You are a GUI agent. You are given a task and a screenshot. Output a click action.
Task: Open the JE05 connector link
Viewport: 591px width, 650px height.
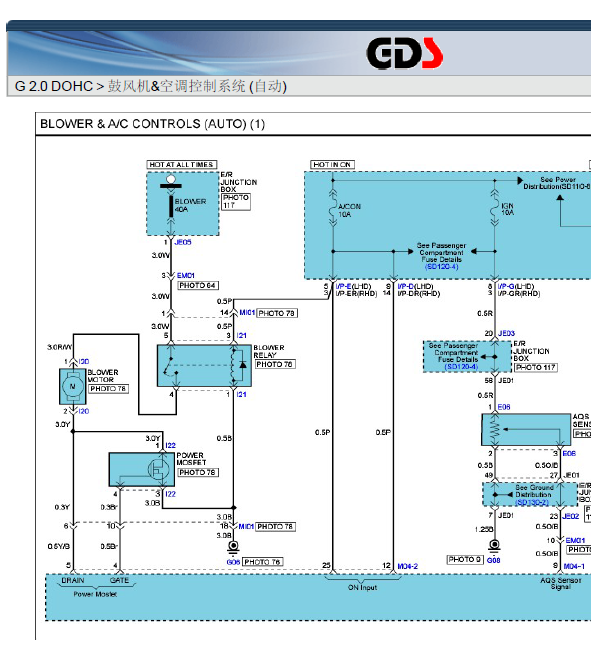183,242
